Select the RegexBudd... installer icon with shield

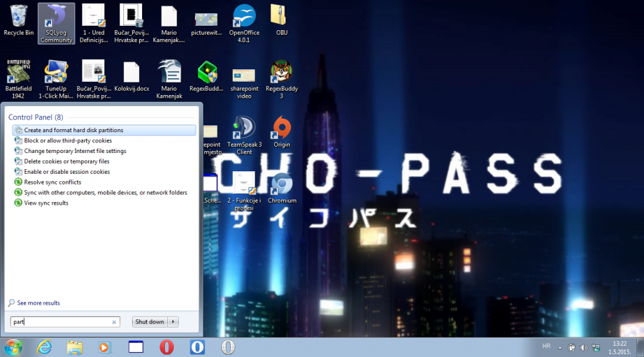point(206,77)
